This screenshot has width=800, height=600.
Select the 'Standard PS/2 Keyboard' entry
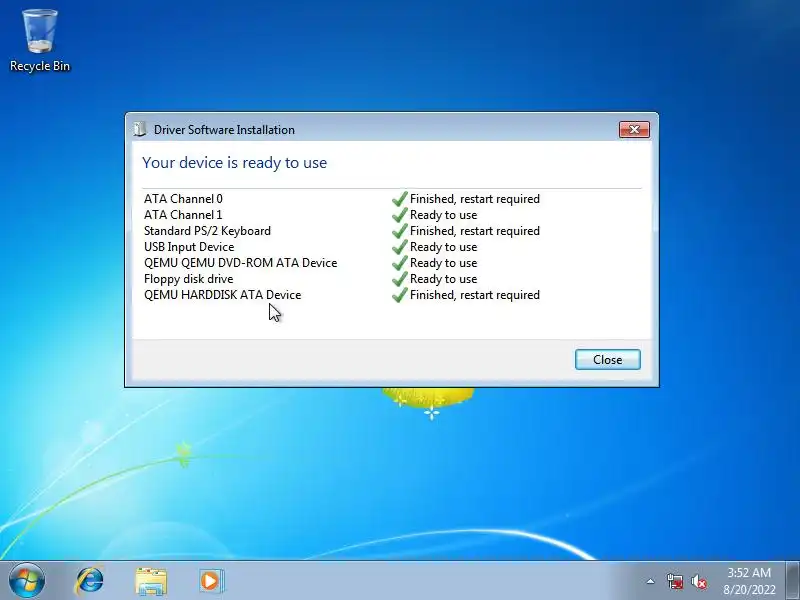(207, 231)
